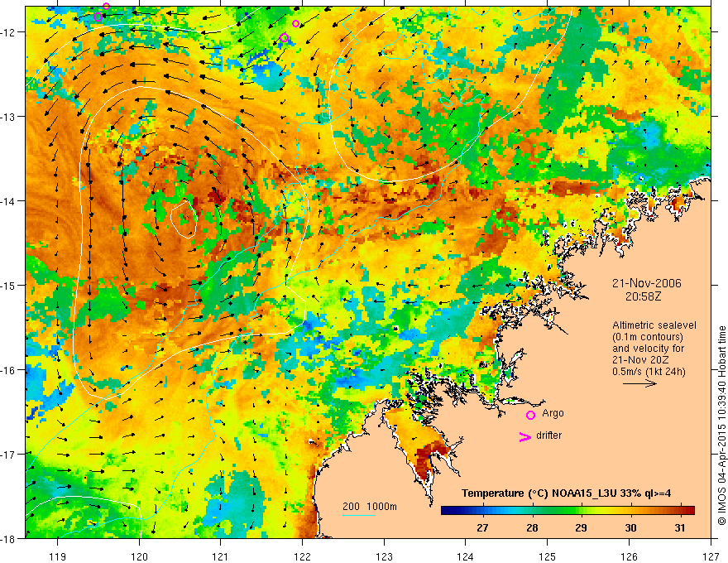Click the color bar tick label 29
The height and width of the screenshot is (563, 728).
point(581,527)
